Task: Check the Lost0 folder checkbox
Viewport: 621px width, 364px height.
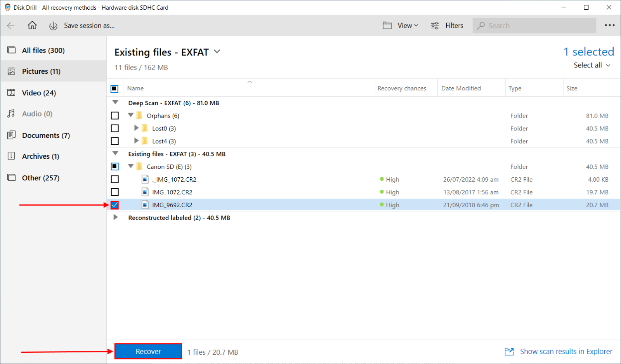Action: pyautogui.click(x=114, y=128)
